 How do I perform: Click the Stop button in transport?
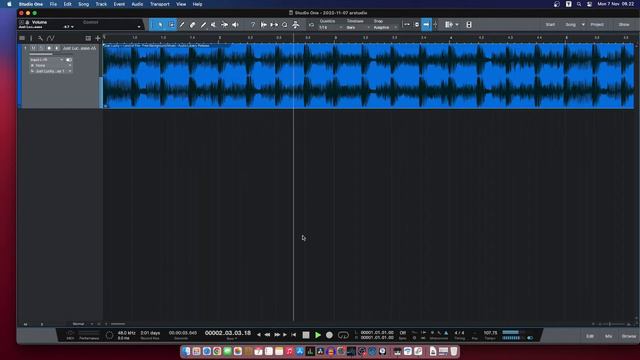point(306,335)
